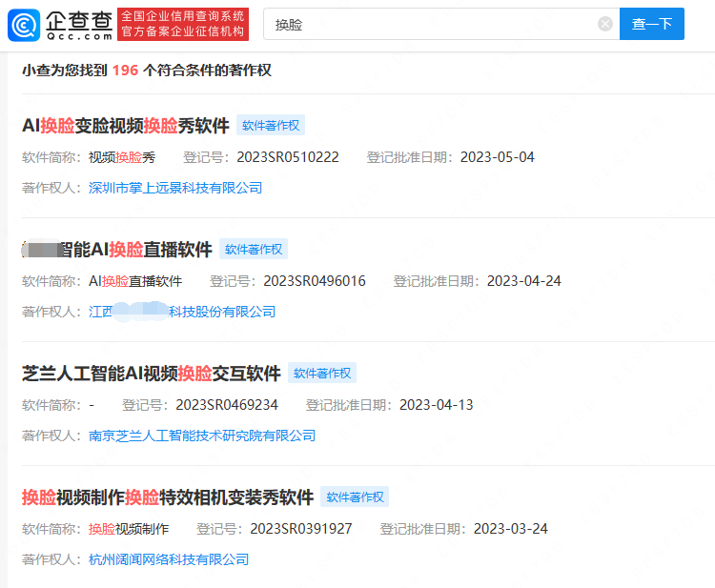Click the red 全国企业信用查询系统 banner badge
Image resolution: width=715 pixels, height=588 pixels.
pyautogui.click(x=183, y=24)
